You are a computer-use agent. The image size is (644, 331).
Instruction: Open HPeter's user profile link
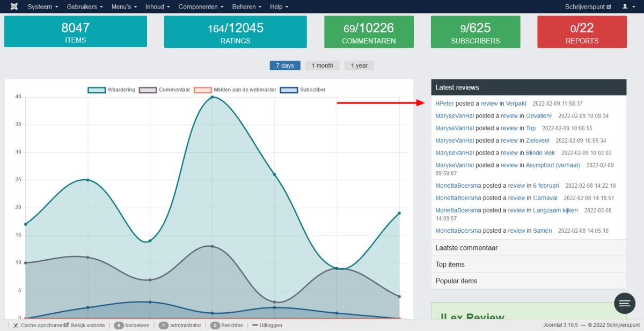click(x=444, y=104)
